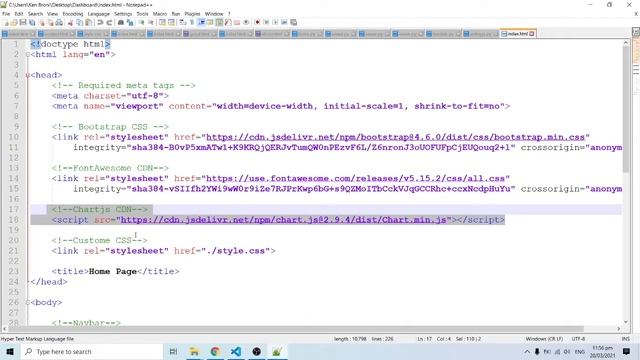
Task: Save the file with toolbar Save icon
Action: (x=23, y=22)
